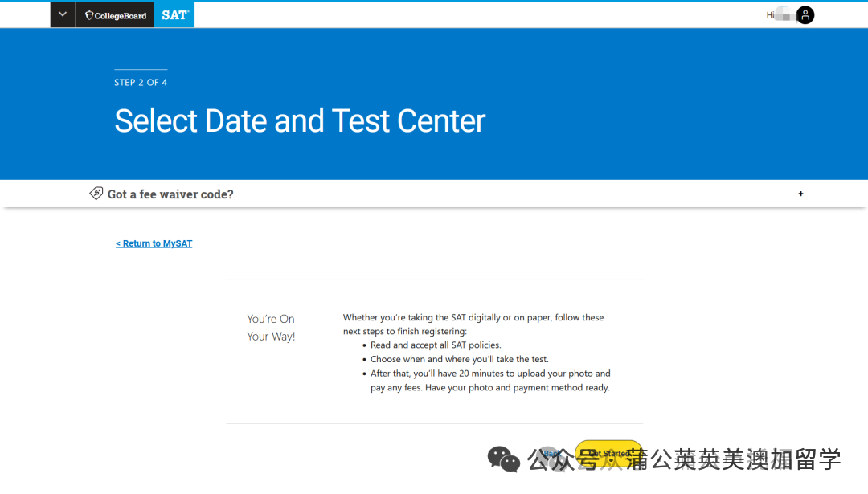Click the blue SAT logo

coord(174,14)
